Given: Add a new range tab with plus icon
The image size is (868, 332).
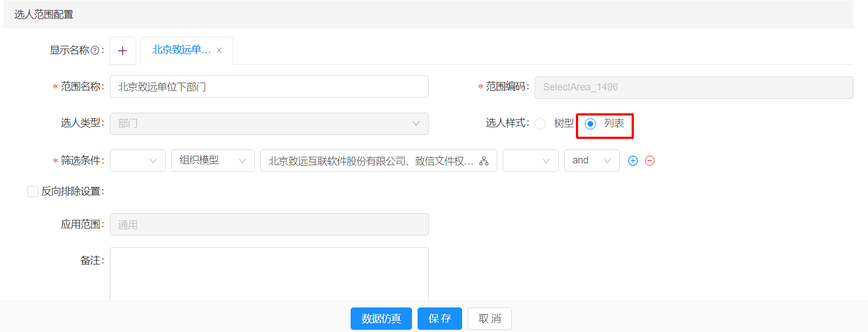Looking at the screenshot, I should (x=123, y=51).
